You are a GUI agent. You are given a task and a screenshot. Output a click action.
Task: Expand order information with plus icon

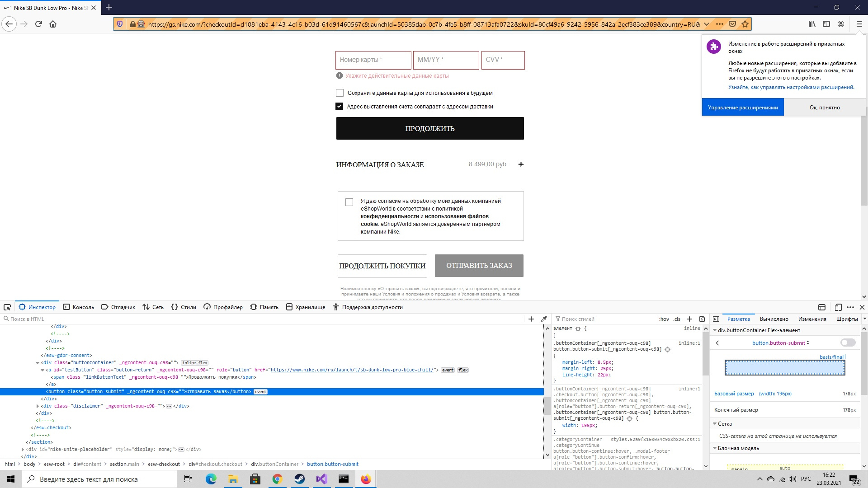[x=521, y=164]
